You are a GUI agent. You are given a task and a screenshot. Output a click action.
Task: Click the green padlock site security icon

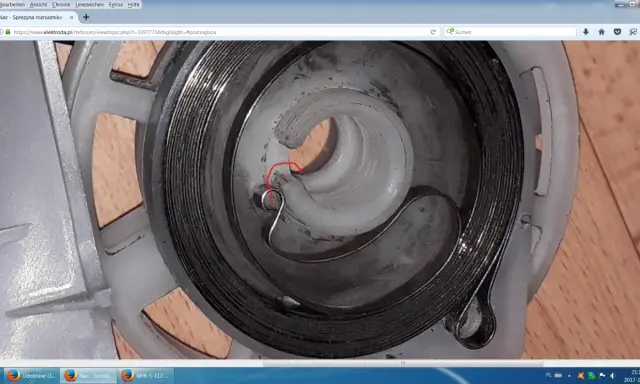click(x=8, y=32)
